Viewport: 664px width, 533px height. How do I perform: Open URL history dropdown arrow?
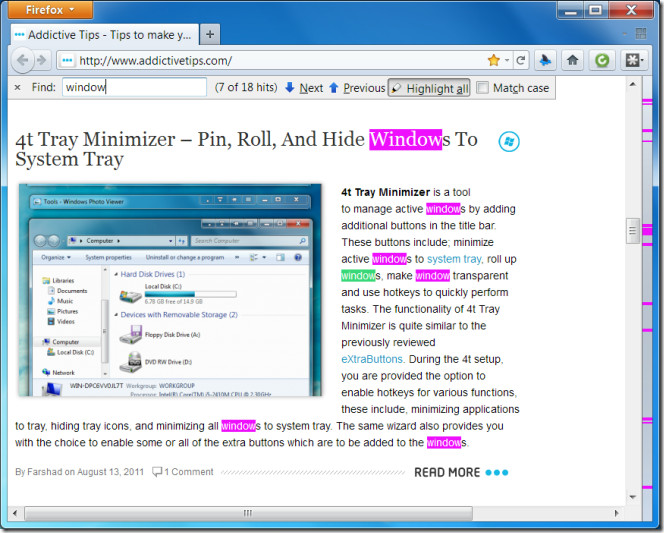click(x=507, y=61)
